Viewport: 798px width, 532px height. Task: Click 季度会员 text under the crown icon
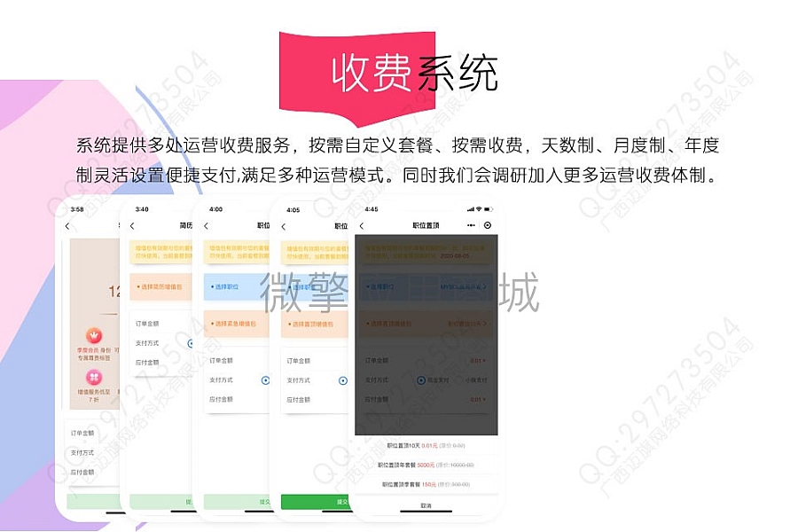click(x=88, y=350)
